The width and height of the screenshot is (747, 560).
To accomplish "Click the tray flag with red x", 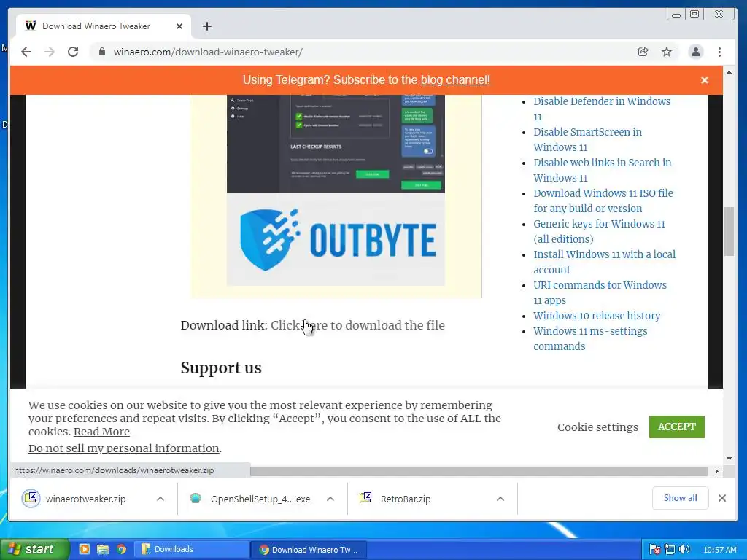I will 655,550.
